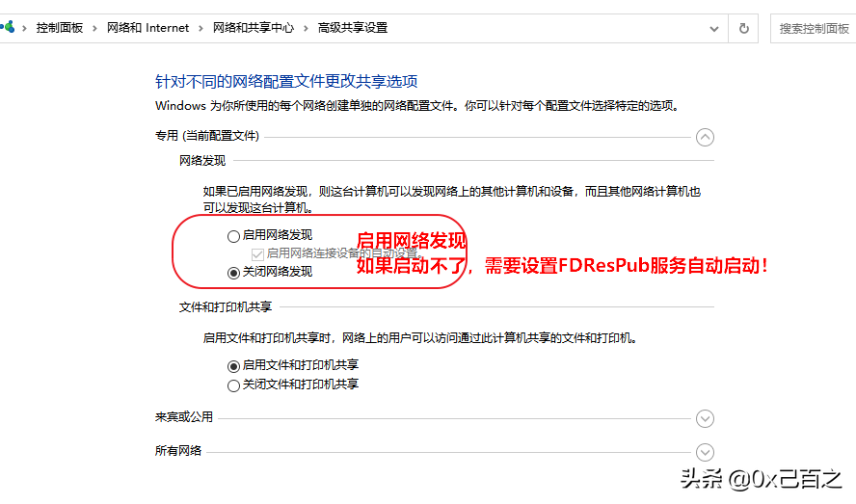Click the 网络发现 section label
856x504 pixels.
(202, 161)
